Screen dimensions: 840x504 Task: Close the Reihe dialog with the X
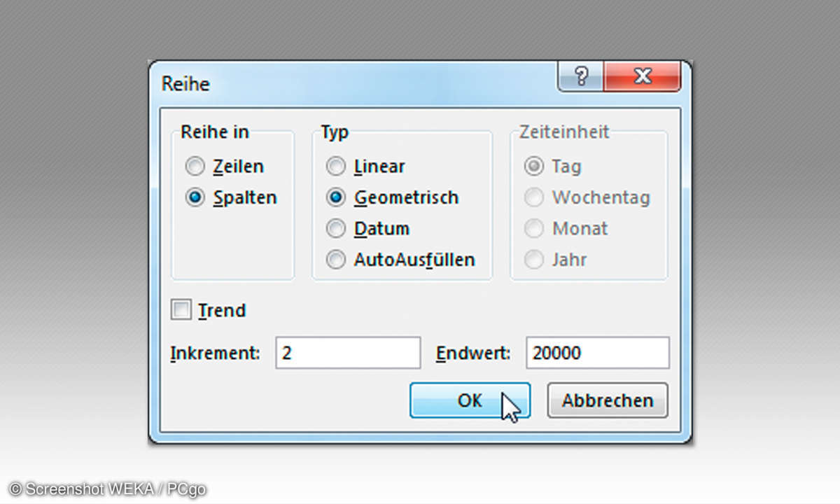coord(642,76)
